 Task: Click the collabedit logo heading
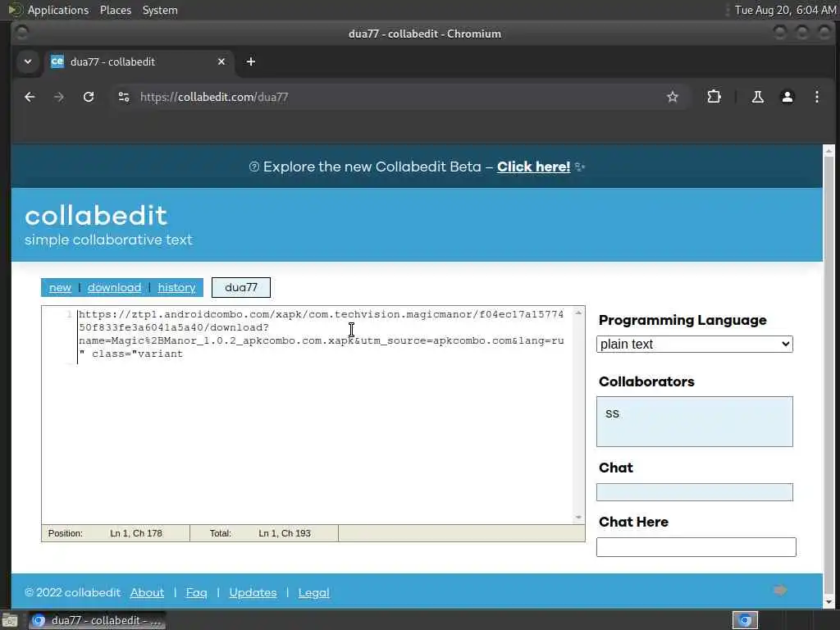[x=96, y=216]
